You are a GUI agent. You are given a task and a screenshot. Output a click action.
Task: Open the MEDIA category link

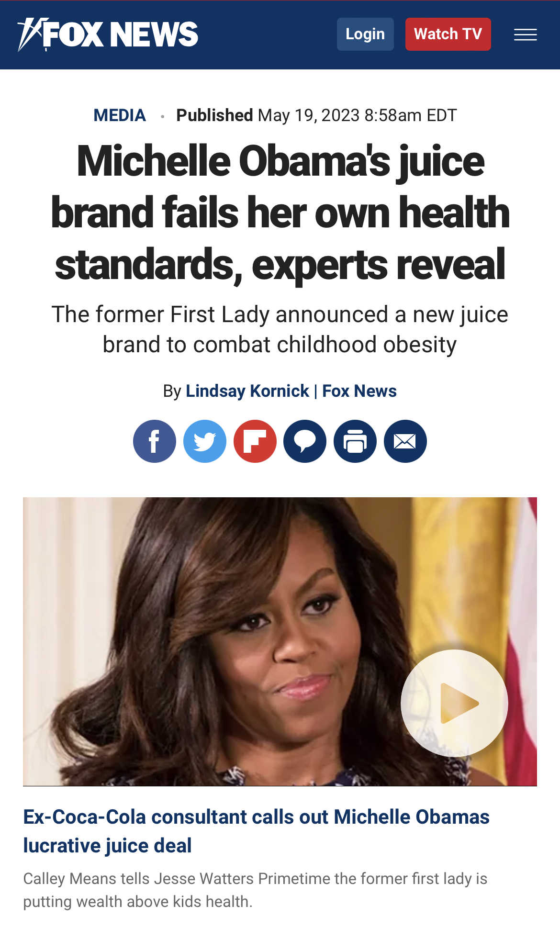[120, 115]
